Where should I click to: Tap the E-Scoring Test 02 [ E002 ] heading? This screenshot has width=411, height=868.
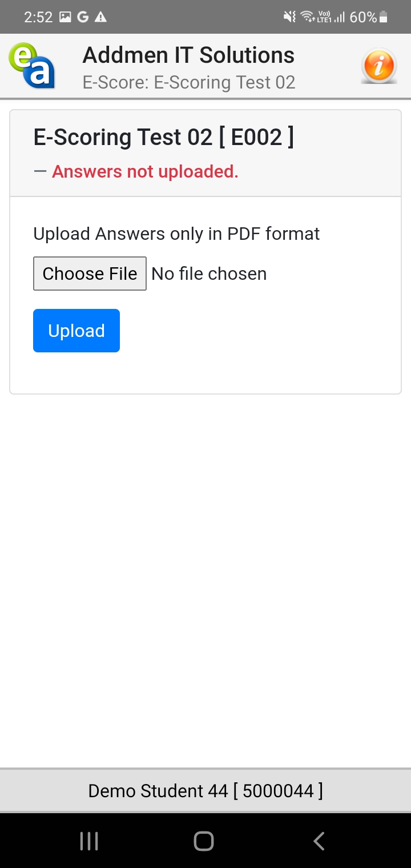(164, 137)
